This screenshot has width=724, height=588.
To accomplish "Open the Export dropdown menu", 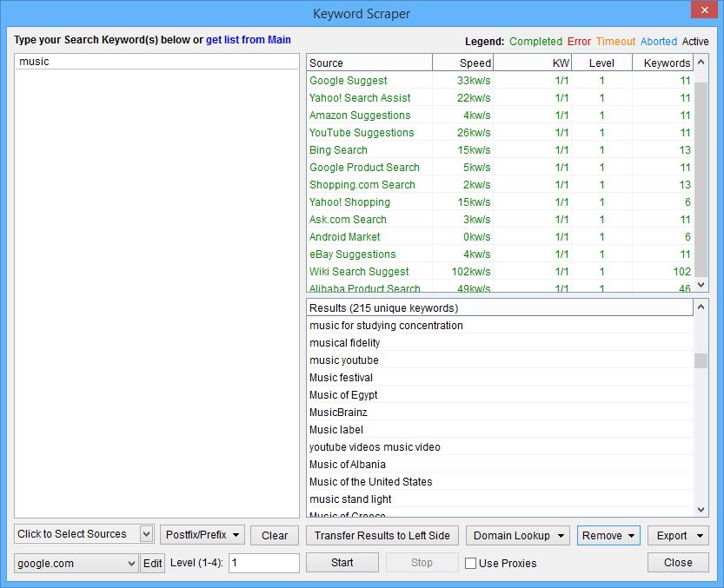I will coord(678,535).
